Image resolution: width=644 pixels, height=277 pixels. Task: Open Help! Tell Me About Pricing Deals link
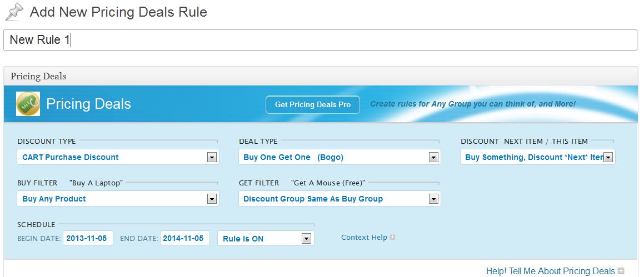tap(550, 271)
